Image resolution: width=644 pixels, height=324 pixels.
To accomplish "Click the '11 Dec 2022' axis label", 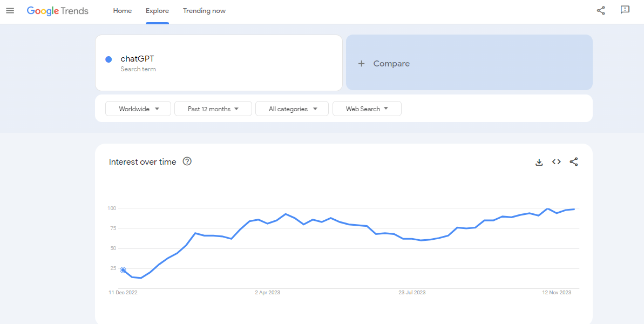I will 123,293.
